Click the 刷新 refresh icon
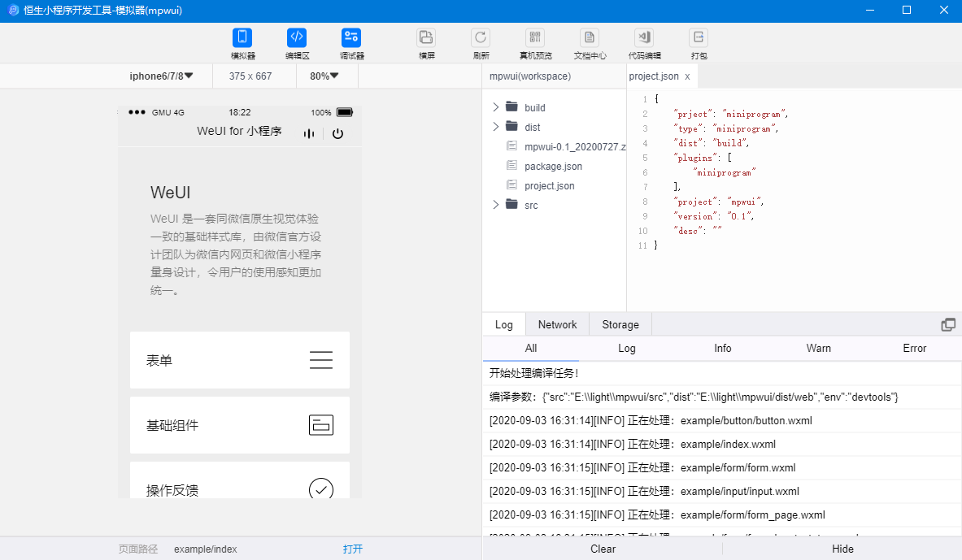This screenshot has height=560, width=962. click(x=481, y=37)
